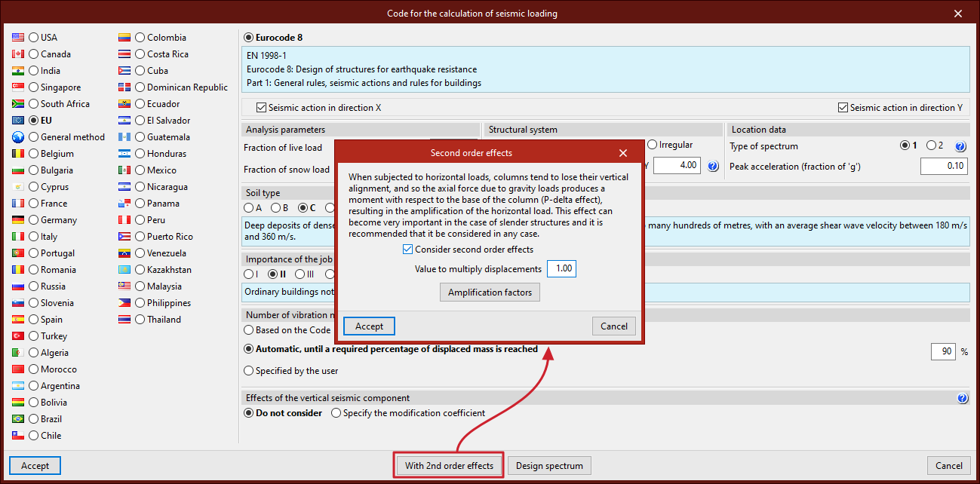This screenshot has width=980, height=484.
Task: Select France country radio button
Action: pos(34,204)
